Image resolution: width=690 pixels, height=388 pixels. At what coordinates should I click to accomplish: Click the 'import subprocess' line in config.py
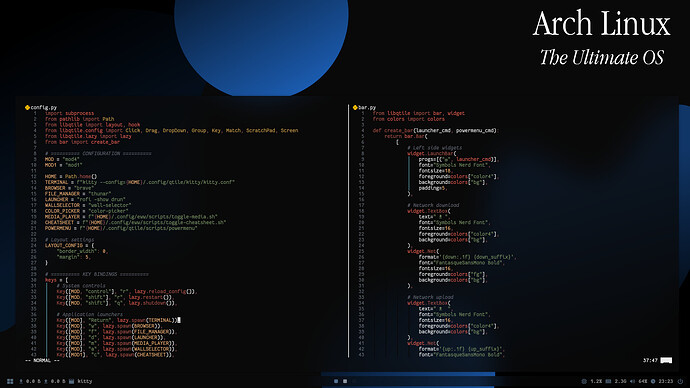(70, 113)
